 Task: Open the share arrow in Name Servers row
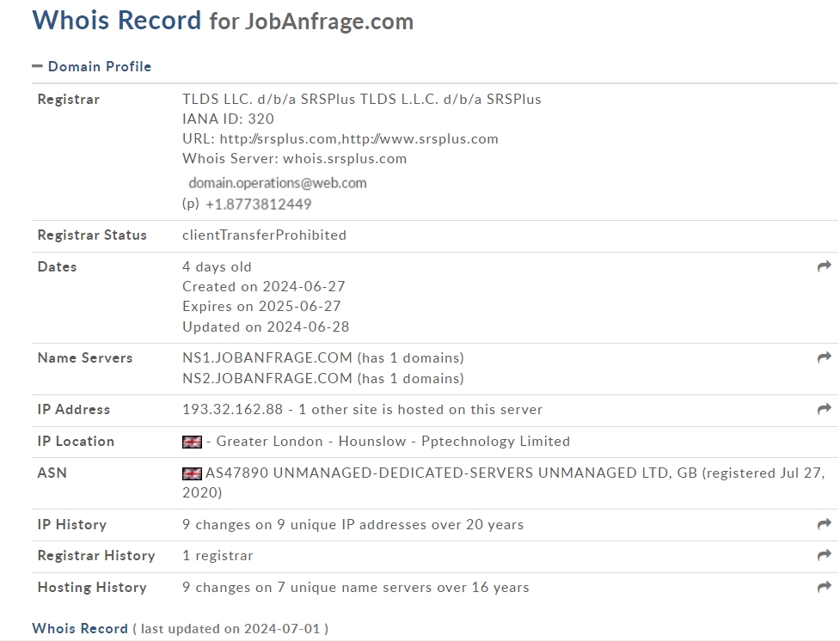pos(824,357)
